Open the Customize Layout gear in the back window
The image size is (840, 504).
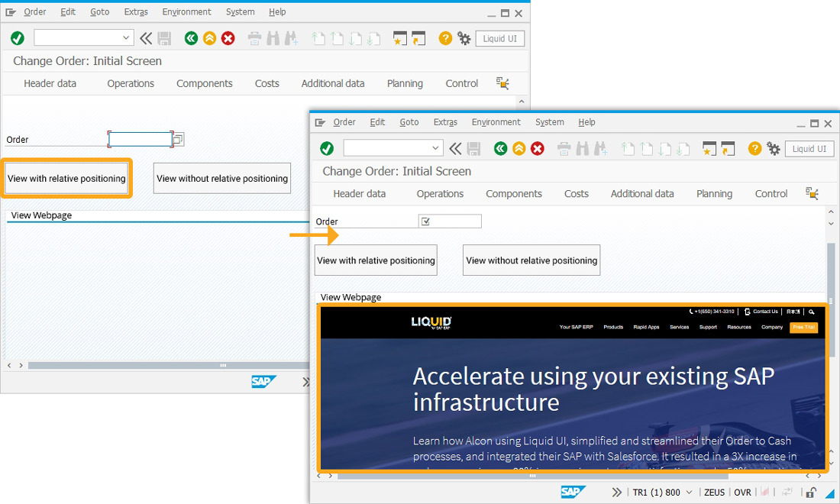(464, 38)
